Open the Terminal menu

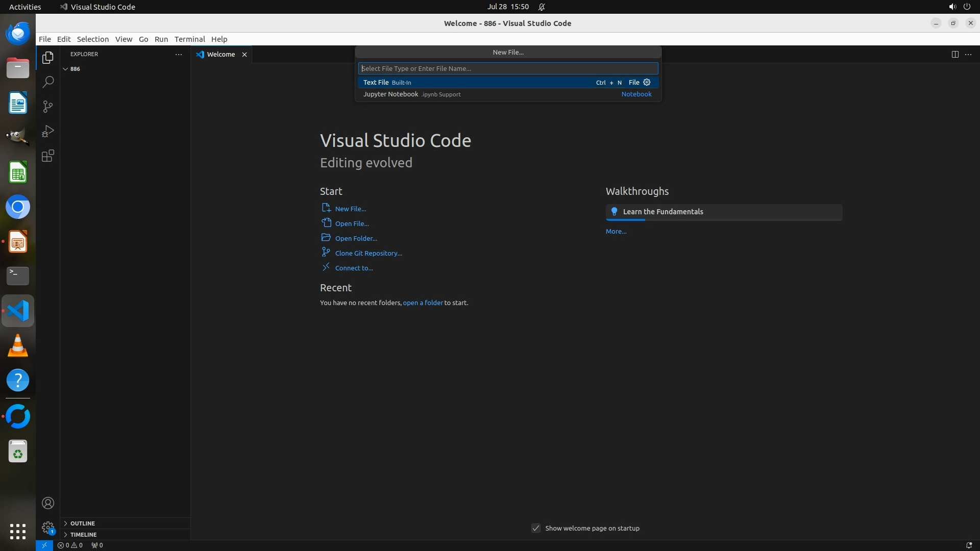click(189, 39)
